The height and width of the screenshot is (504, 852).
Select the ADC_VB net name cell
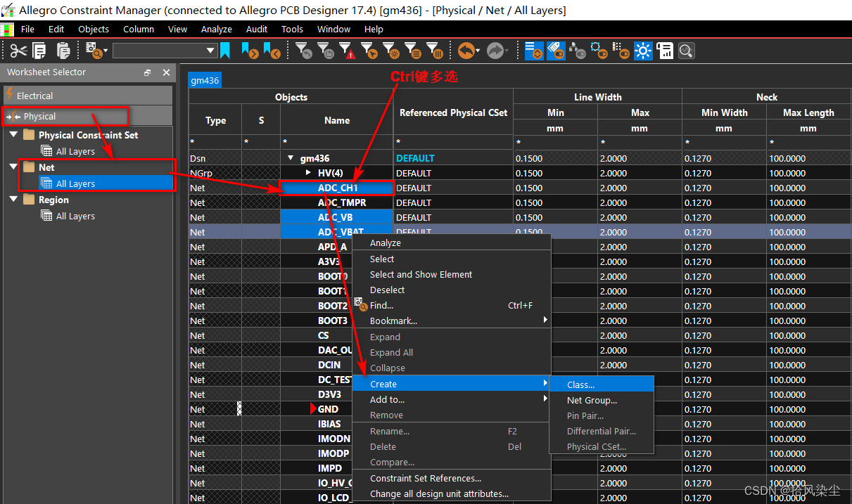click(337, 217)
